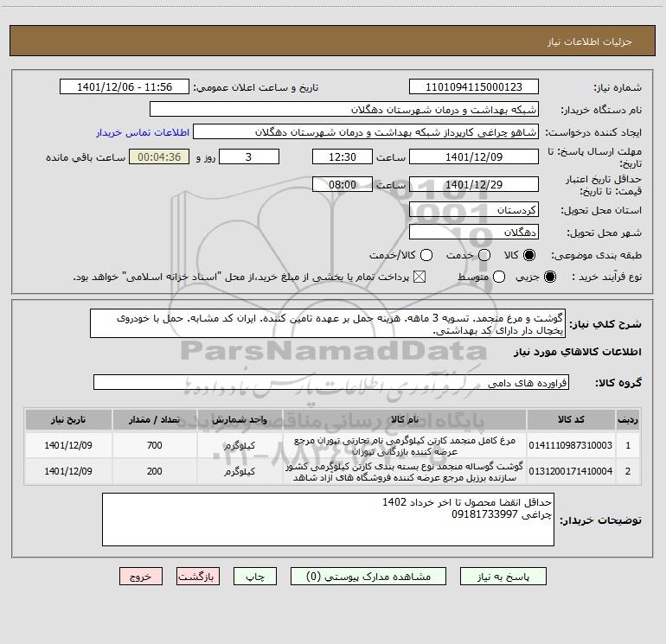Viewport: 666px width, 644px height.
Task: Click the price validity 08:00 time field
Action: pyautogui.click(x=343, y=185)
